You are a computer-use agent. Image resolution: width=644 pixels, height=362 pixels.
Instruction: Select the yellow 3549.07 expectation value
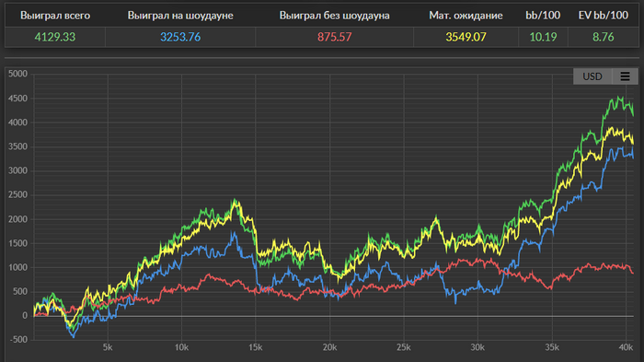click(x=466, y=37)
